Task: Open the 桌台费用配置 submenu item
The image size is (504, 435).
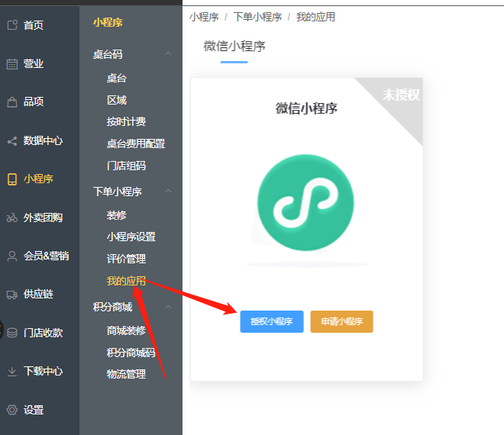Action: pyautogui.click(x=136, y=143)
